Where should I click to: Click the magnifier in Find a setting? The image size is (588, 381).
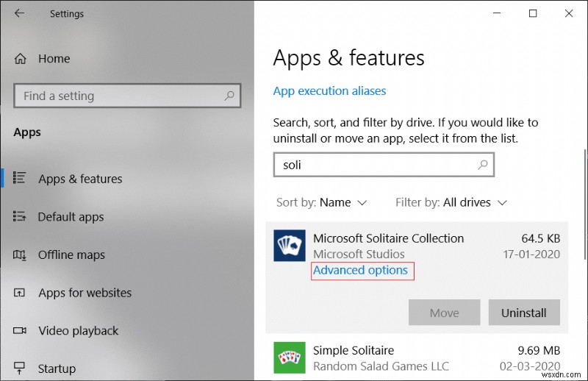229,96
